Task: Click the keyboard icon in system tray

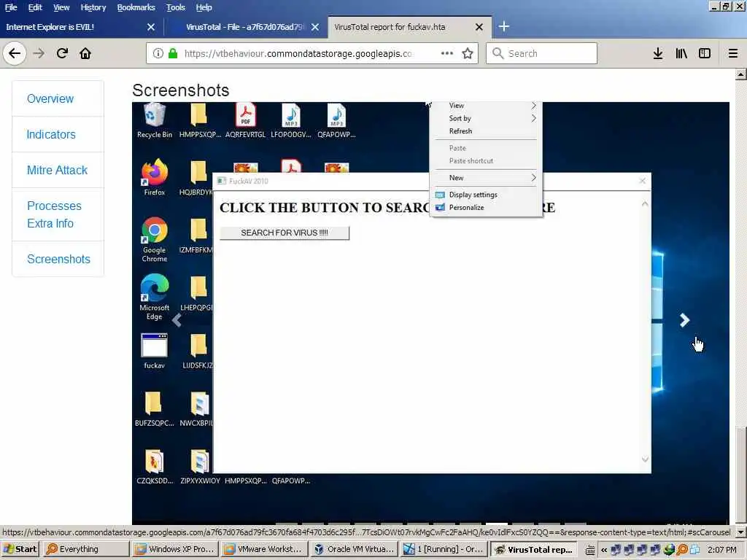Action: click(x=589, y=550)
